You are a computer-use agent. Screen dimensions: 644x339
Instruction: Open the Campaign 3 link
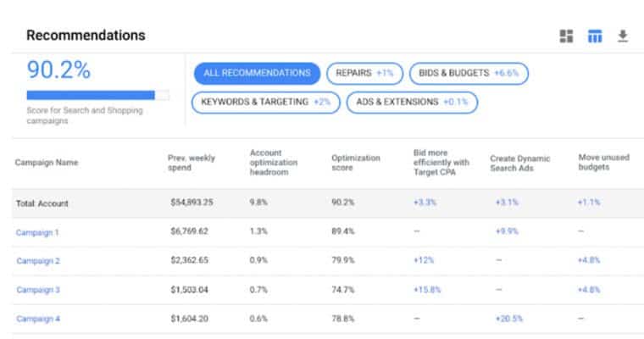coord(38,290)
